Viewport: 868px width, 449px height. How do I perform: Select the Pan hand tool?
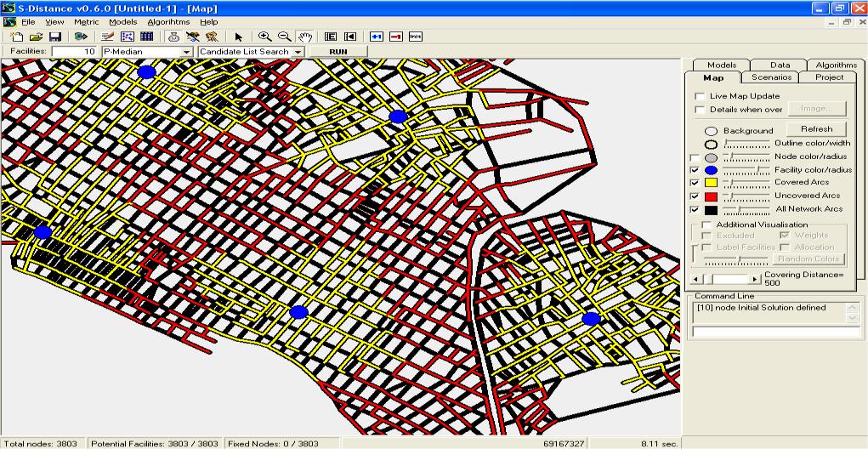point(304,37)
